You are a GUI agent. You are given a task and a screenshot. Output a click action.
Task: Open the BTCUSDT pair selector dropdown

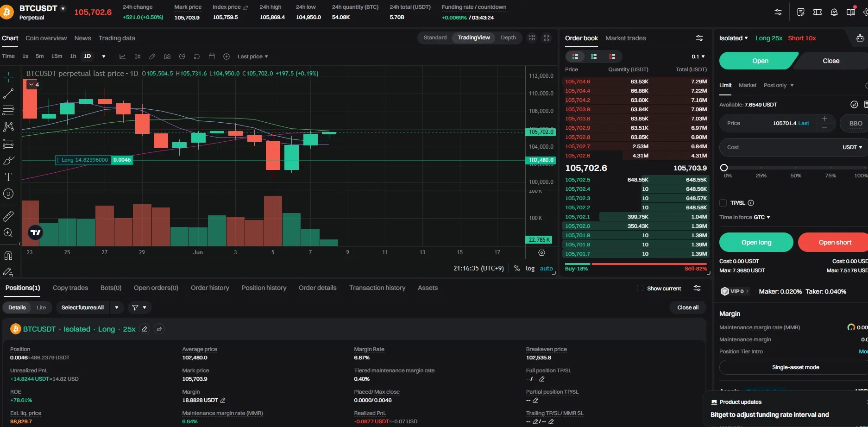[x=63, y=8]
